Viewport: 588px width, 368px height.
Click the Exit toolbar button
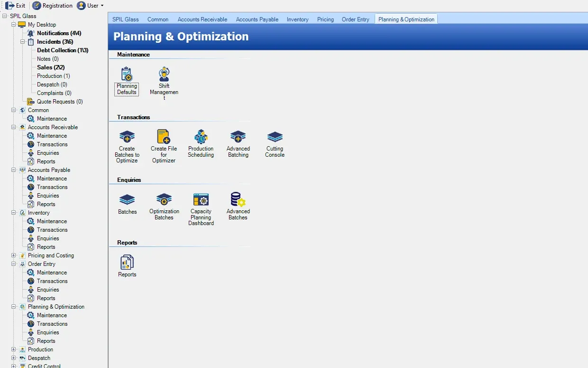click(15, 6)
